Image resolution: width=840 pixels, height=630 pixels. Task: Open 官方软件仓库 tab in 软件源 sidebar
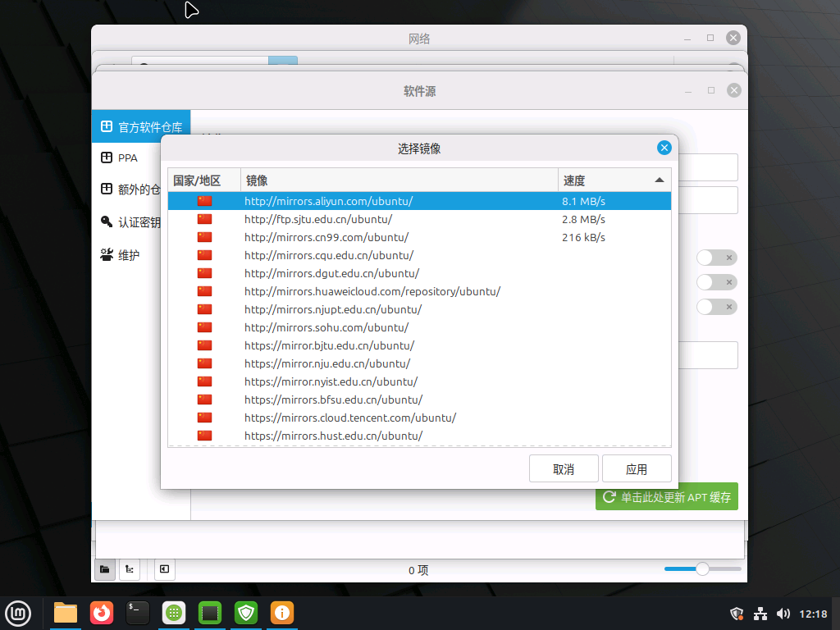141,127
